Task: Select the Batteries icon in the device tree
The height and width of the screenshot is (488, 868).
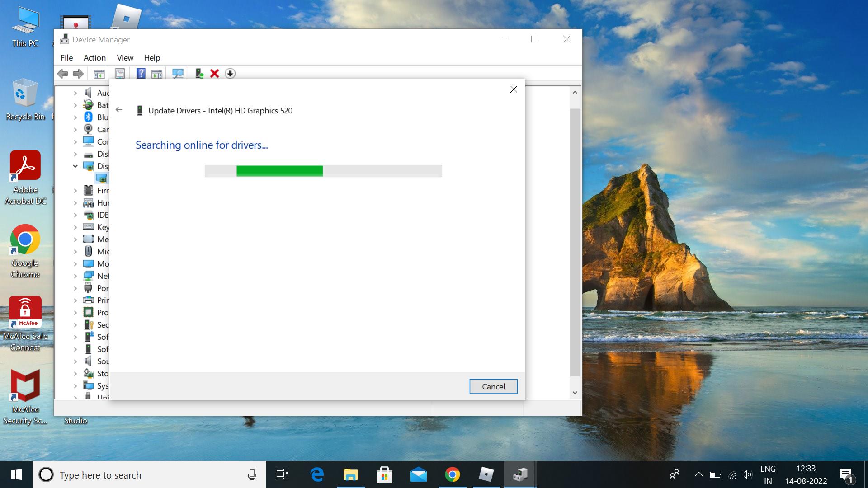Action: pyautogui.click(x=88, y=105)
